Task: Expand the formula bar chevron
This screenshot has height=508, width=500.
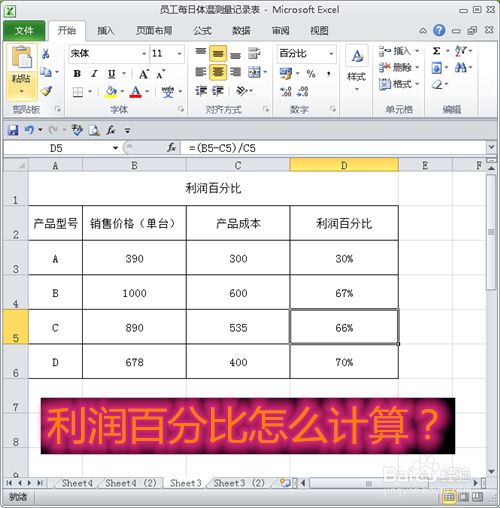Action: [491, 147]
